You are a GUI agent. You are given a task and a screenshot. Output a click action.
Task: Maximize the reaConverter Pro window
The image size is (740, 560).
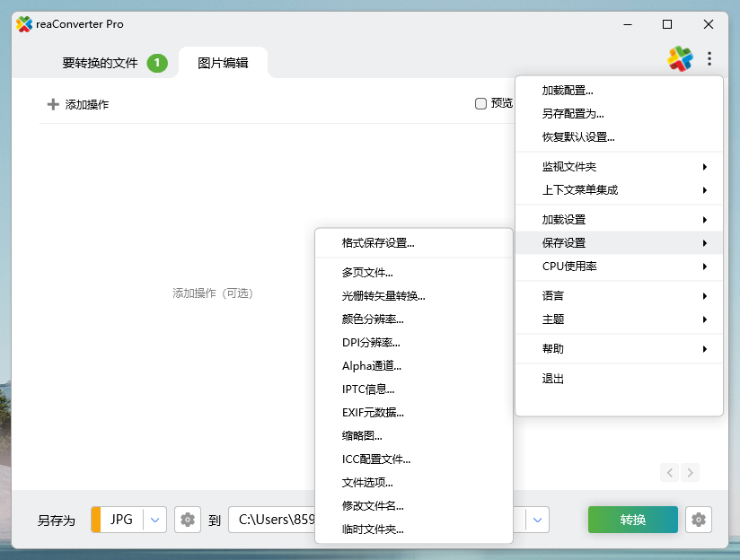pyautogui.click(x=667, y=24)
